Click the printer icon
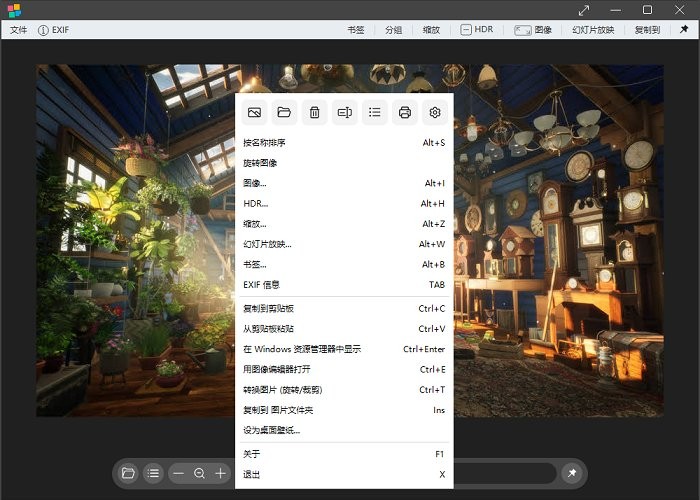Image resolution: width=700 pixels, height=500 pixels. click(405, 112)
